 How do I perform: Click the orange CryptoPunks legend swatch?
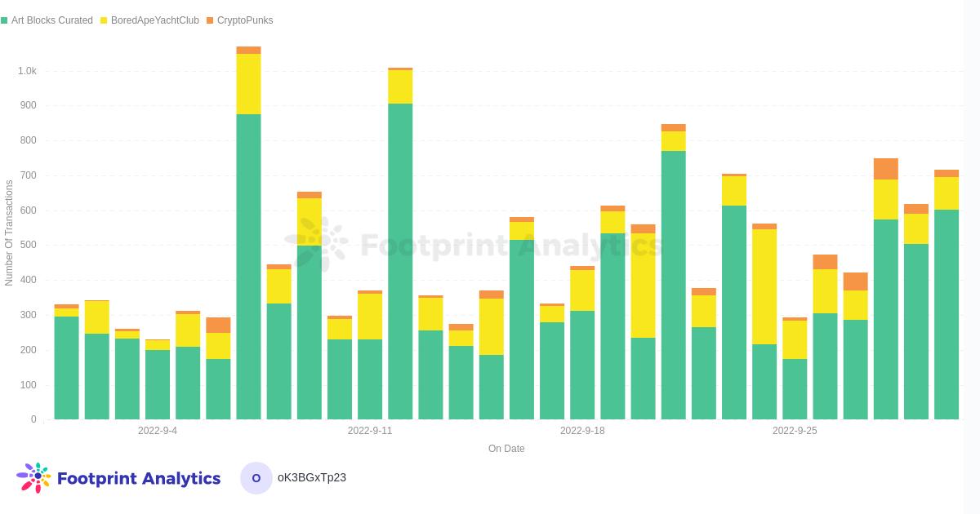tap(210, 20)
